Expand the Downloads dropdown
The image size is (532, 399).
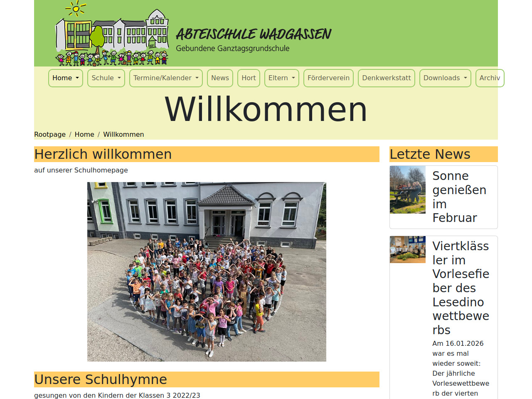[x=445, y=78]
